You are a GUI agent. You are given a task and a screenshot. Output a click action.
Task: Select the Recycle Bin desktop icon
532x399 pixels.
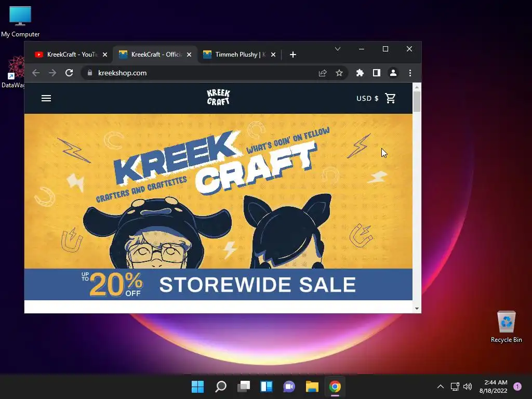[507, 327]
